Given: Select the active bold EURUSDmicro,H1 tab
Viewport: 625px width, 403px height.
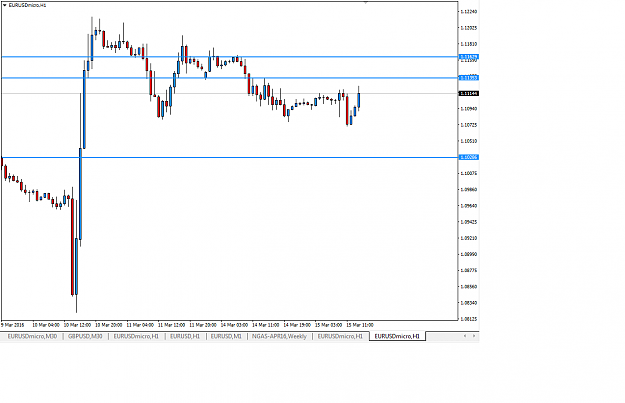Looking at the screenshot, I should pos(397,336).
